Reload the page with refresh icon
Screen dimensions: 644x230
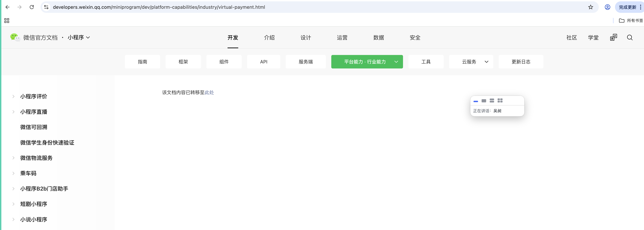tap(32, 7)
